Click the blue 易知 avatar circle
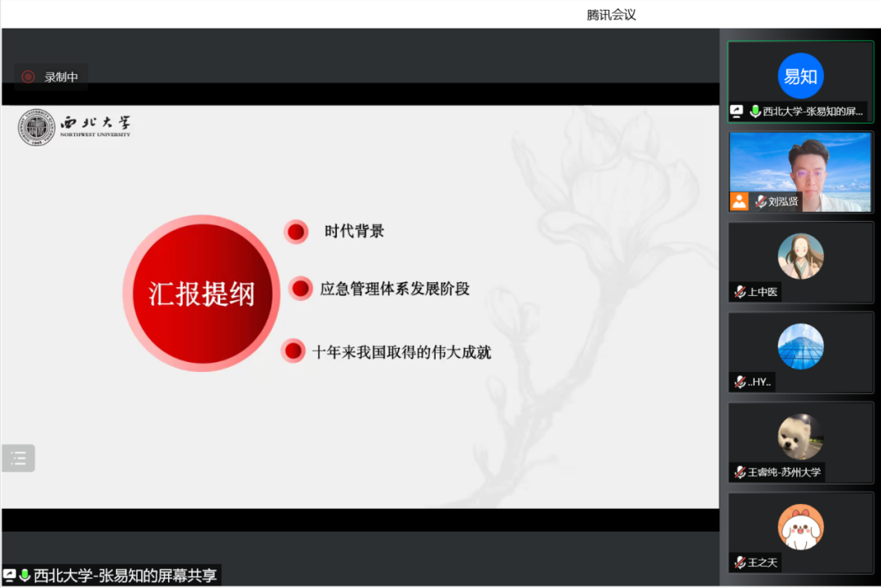This screenshot has width=881, height=588. coord(800,76)
